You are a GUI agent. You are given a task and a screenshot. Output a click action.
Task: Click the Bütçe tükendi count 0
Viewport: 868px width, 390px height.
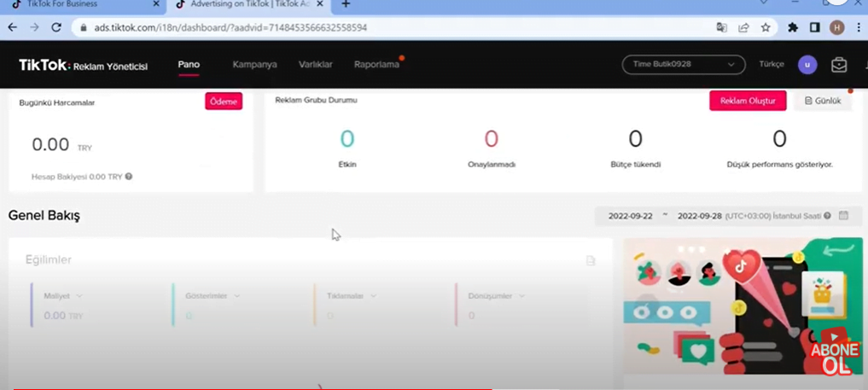tap(636, 138)
